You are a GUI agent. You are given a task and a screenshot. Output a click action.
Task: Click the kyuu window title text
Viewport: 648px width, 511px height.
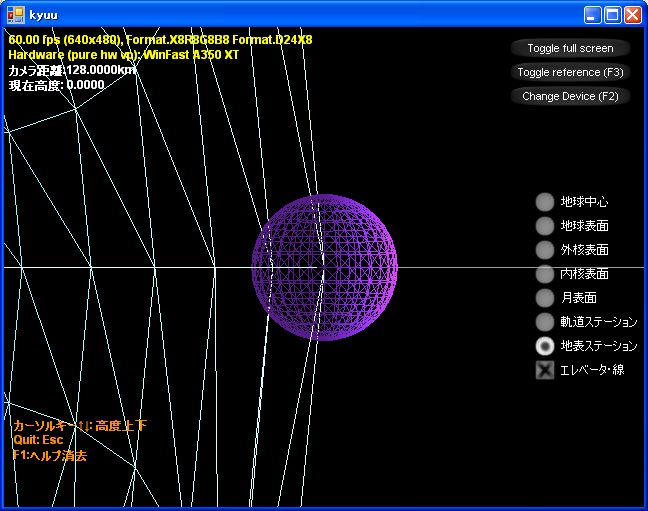point(43,16)
